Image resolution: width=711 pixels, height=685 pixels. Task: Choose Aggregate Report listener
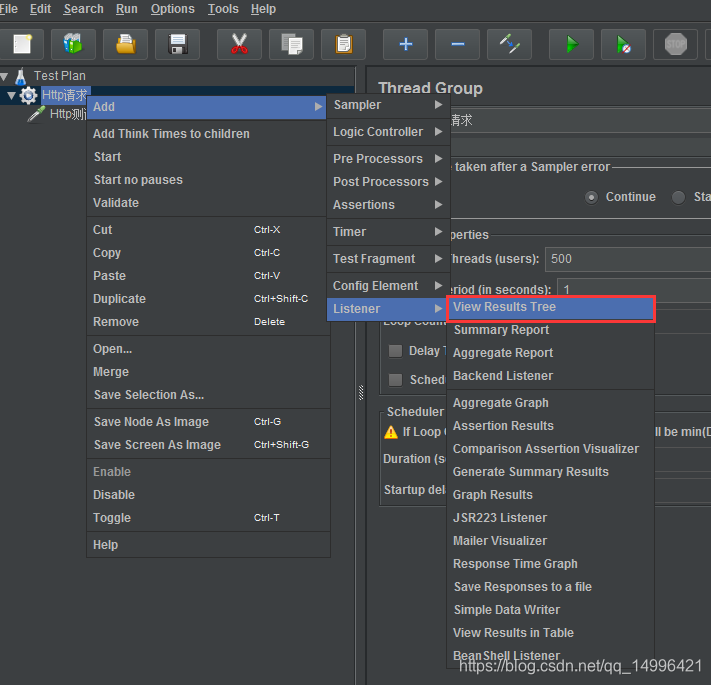[x=550, y=353]
